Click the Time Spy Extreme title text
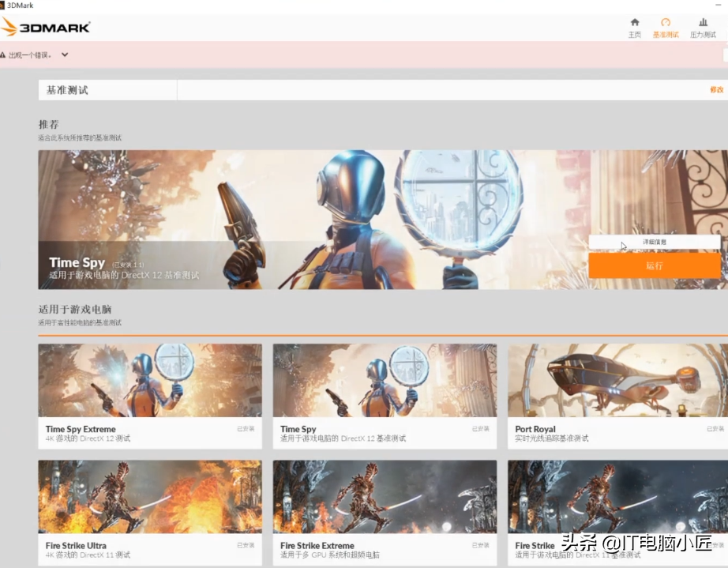The width and height of the screenshot is (728, 568). (81, 429)
